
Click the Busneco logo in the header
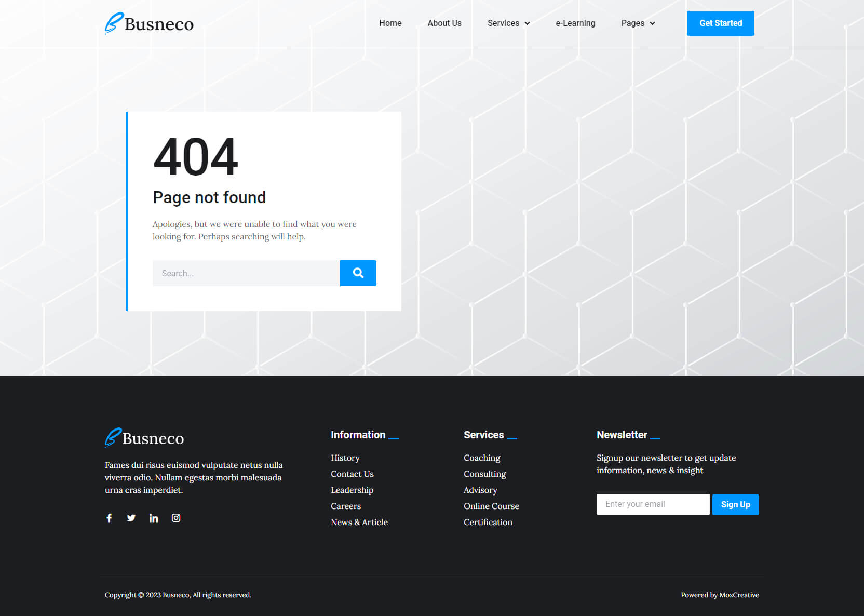tap(149, 23)
